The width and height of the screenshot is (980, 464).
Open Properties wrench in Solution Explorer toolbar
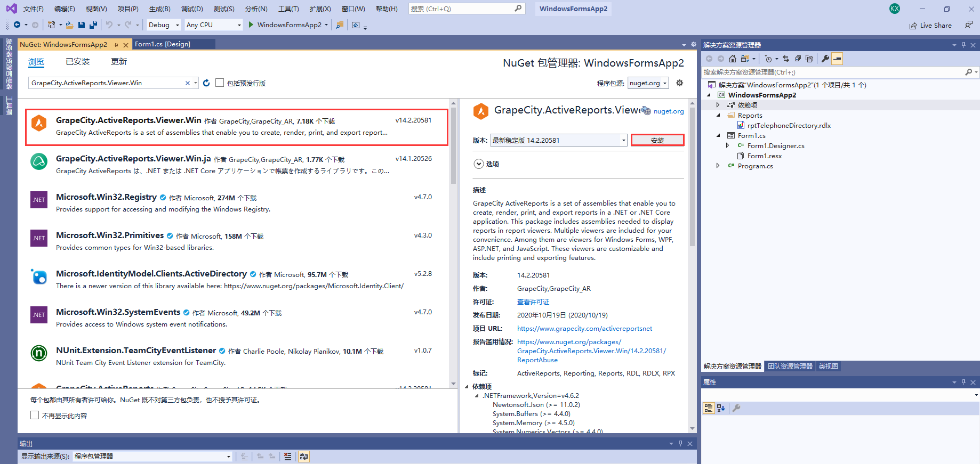pos(825,59)
